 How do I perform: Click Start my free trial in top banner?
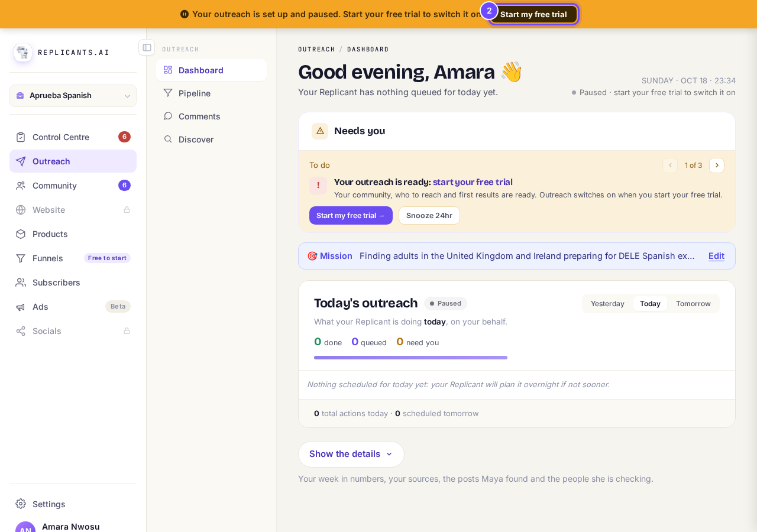click(x=533, y=14)
